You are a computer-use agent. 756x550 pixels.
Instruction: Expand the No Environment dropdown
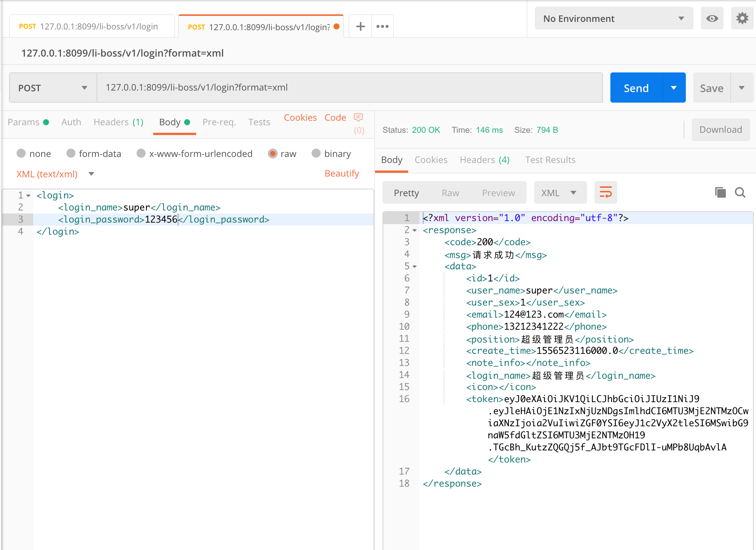point(613,18)
